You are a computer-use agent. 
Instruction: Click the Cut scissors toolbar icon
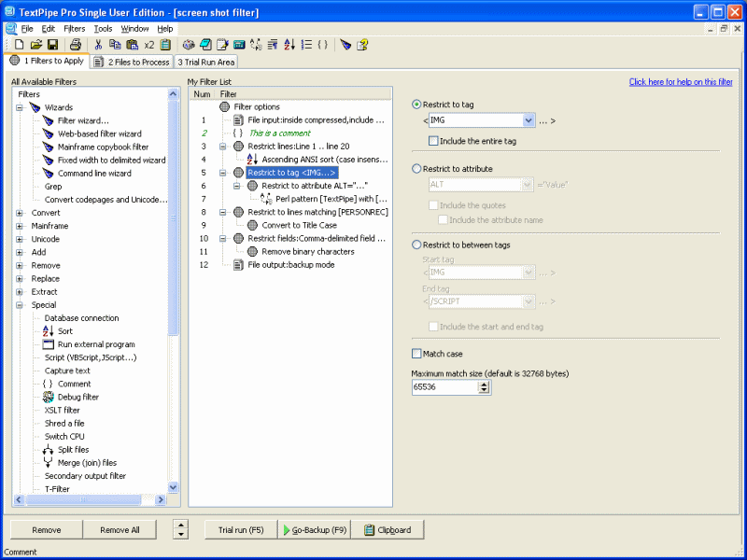click(98, 45)
